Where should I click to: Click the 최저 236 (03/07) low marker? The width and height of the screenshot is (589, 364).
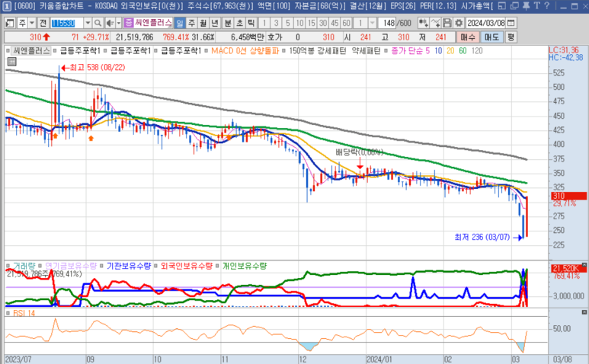pos(488,237)
